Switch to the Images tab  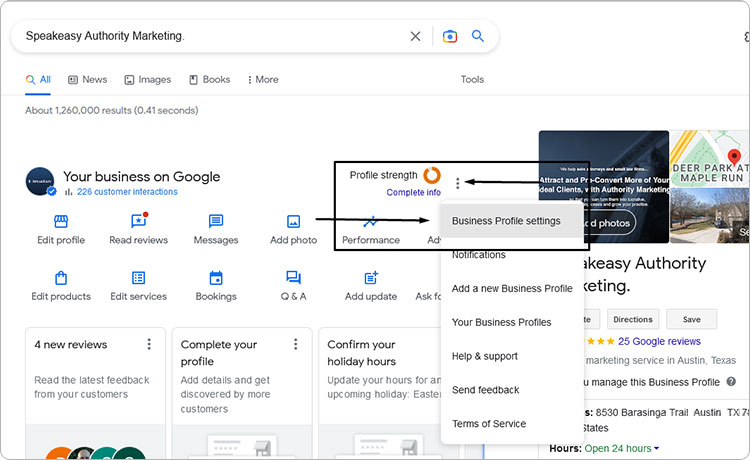(x=148, y=80)
